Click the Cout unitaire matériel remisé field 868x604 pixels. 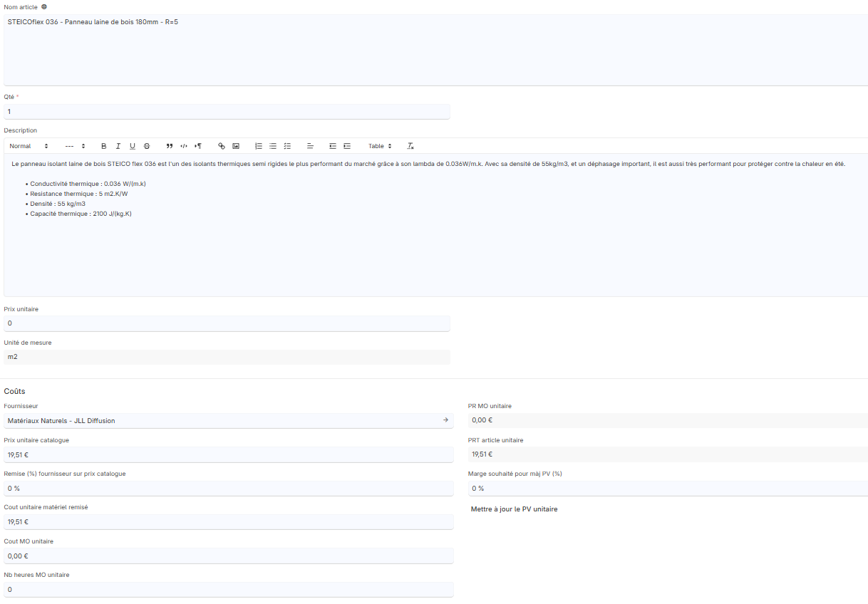pos(228,522)
